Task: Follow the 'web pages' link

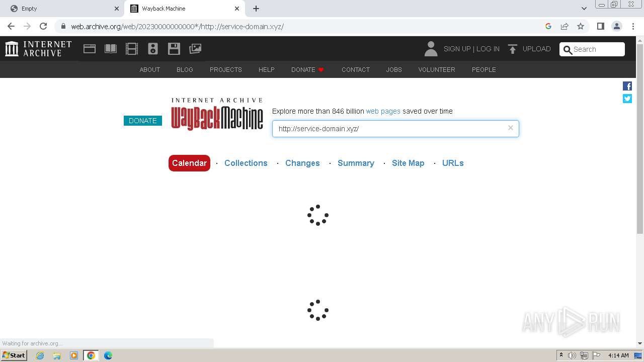Action: pyautogui.click(x=383, y=111)
